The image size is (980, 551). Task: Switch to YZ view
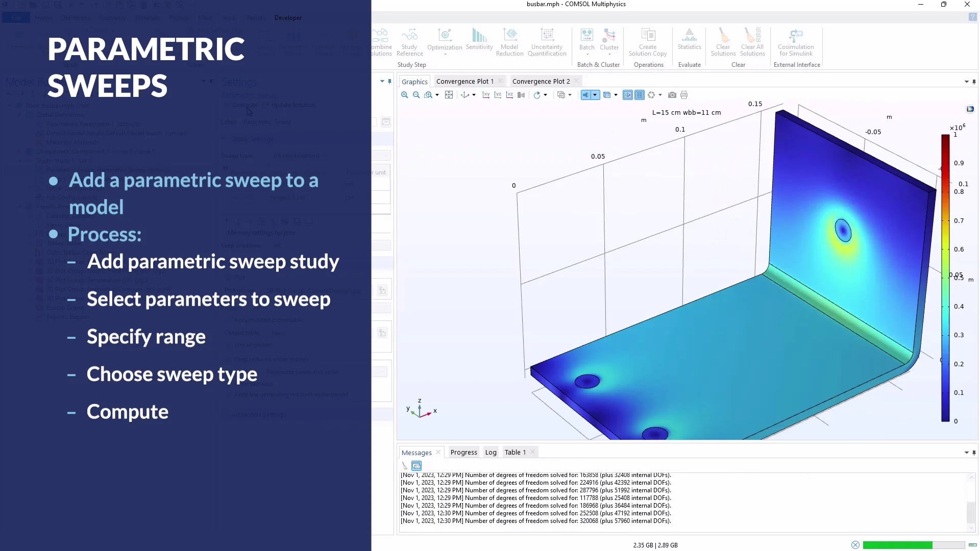498,95
